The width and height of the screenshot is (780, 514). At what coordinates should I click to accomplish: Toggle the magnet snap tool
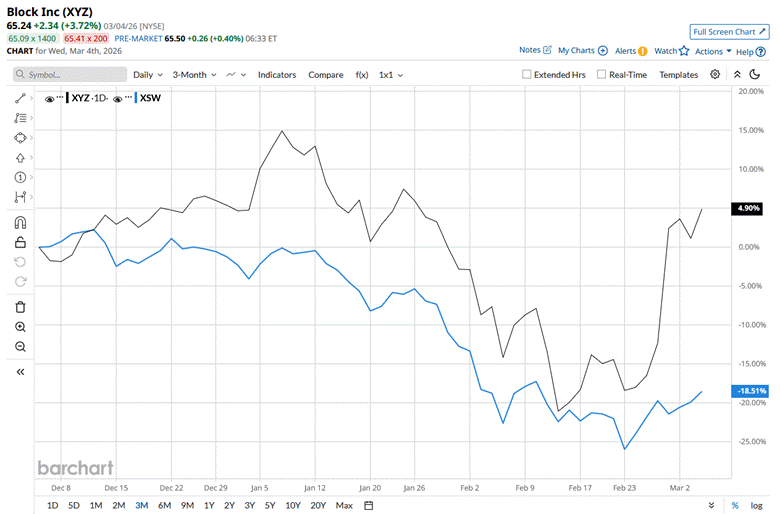coord(21,222)
